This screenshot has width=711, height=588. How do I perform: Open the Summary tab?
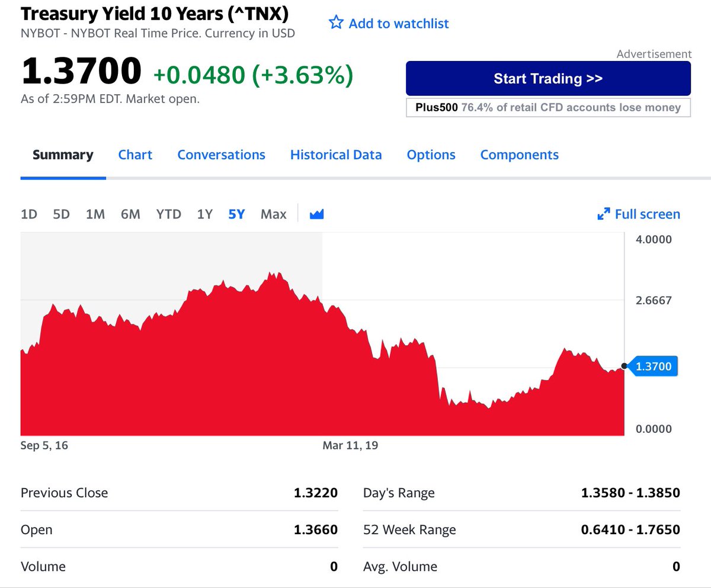[63, 155]
